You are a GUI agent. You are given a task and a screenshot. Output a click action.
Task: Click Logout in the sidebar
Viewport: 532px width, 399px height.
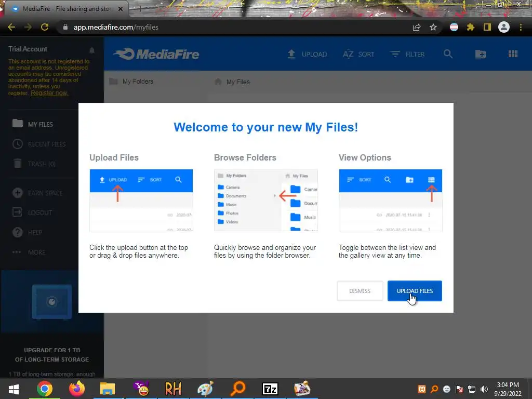pyautogui.click(x=32, y=212)
